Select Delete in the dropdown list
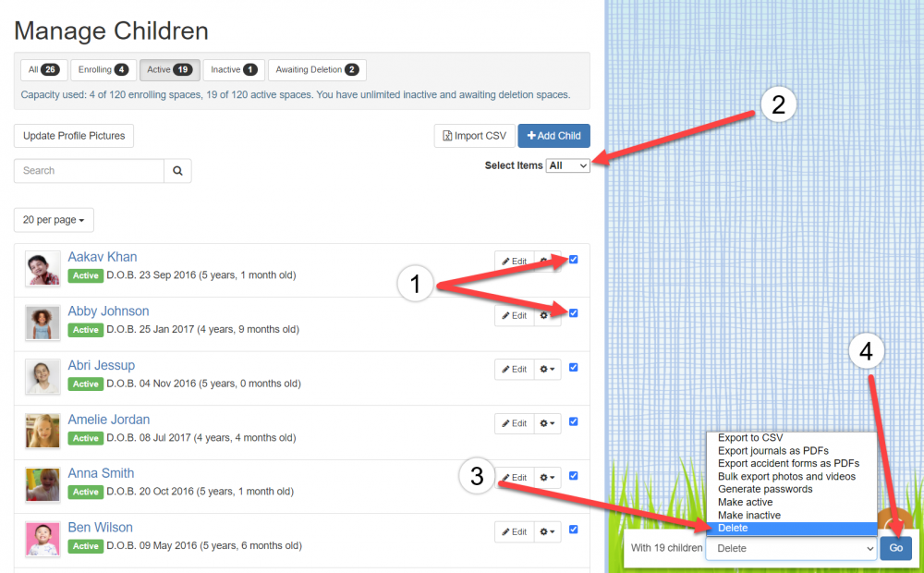Viewport: 924px width, 573px height. point(792,529)
